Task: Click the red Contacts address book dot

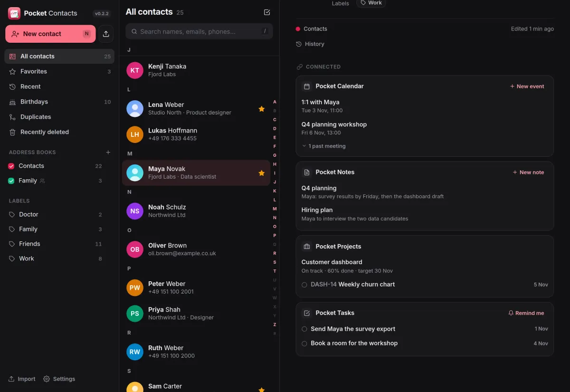Action: [298, 29]
